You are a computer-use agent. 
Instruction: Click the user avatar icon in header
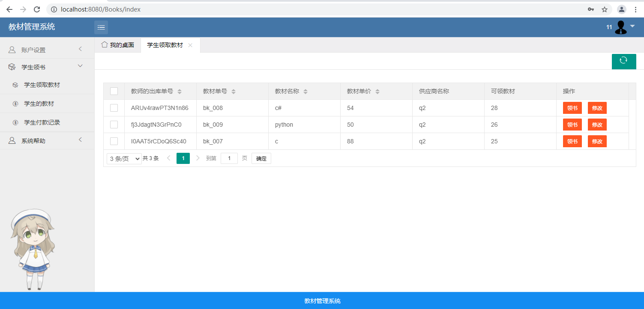pyautogui.click(x=620, y=27)
